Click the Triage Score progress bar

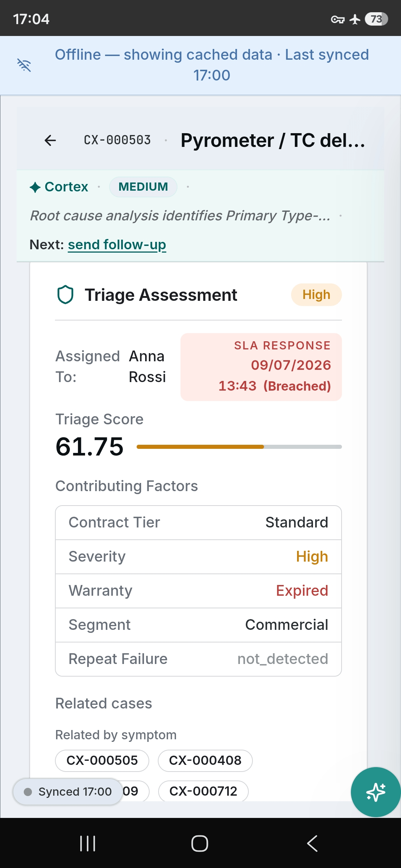[239, 447]
